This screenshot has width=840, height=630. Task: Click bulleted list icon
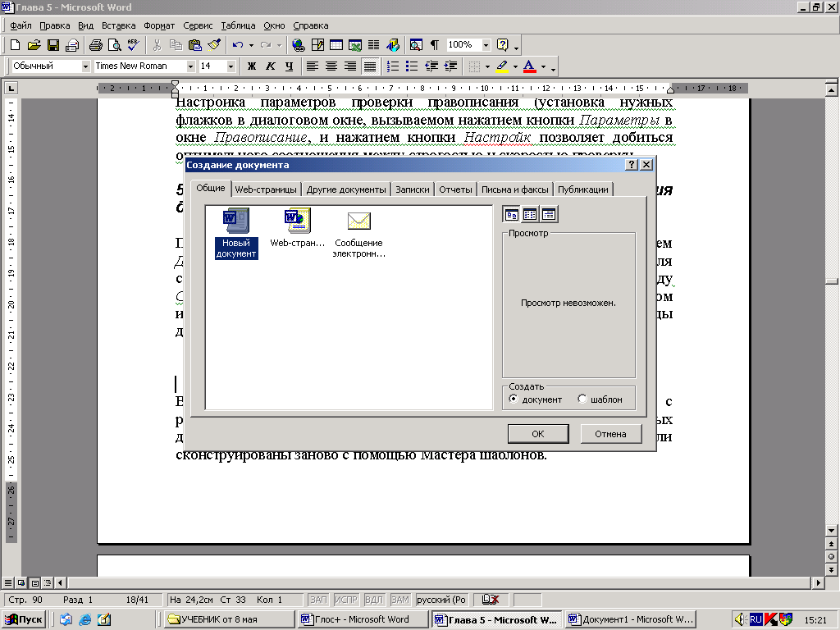pyautogui.click(x=412, y=66)
